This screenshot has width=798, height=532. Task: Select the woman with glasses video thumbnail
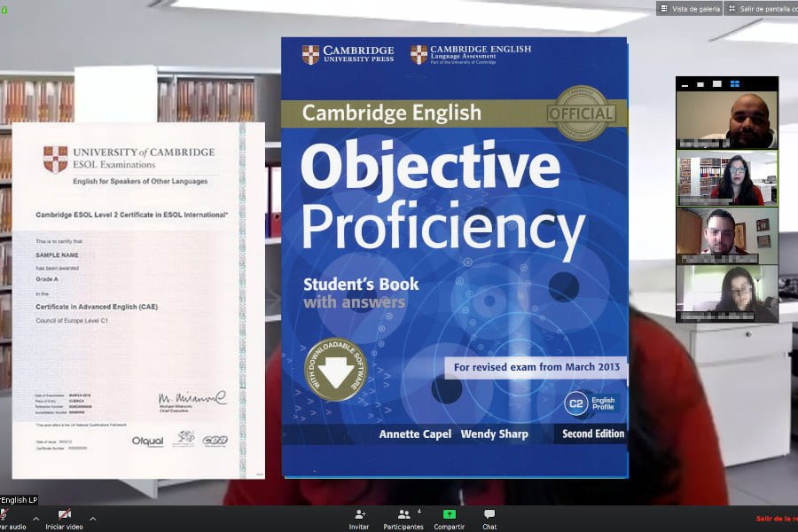727,178
